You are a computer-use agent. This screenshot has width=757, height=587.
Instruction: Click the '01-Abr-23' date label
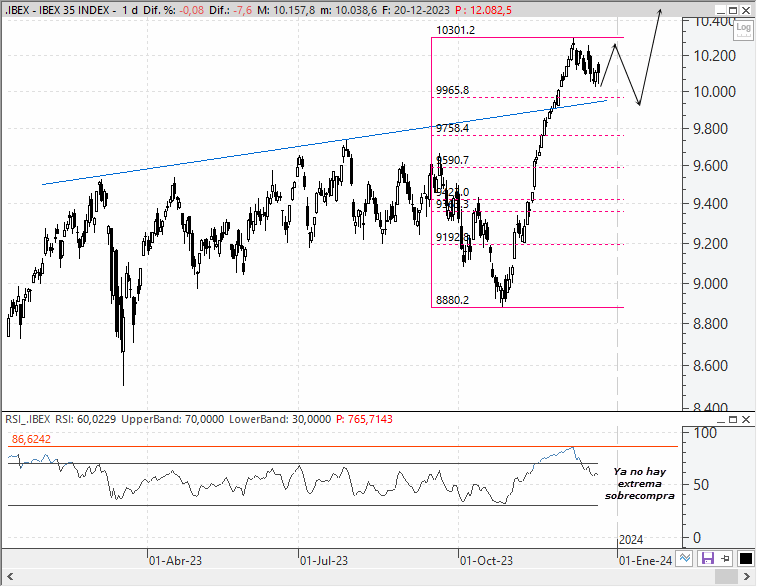point(175,560)
